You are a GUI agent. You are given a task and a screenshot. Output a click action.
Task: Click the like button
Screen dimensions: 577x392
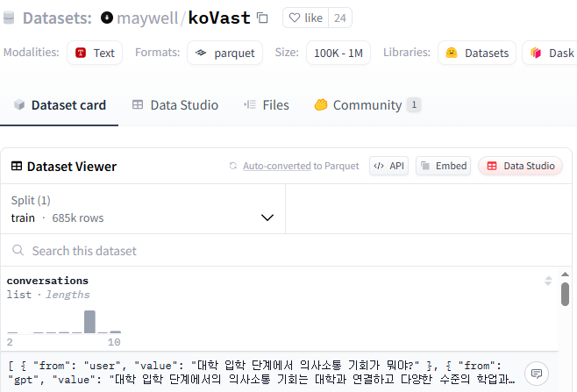point(306,18)
